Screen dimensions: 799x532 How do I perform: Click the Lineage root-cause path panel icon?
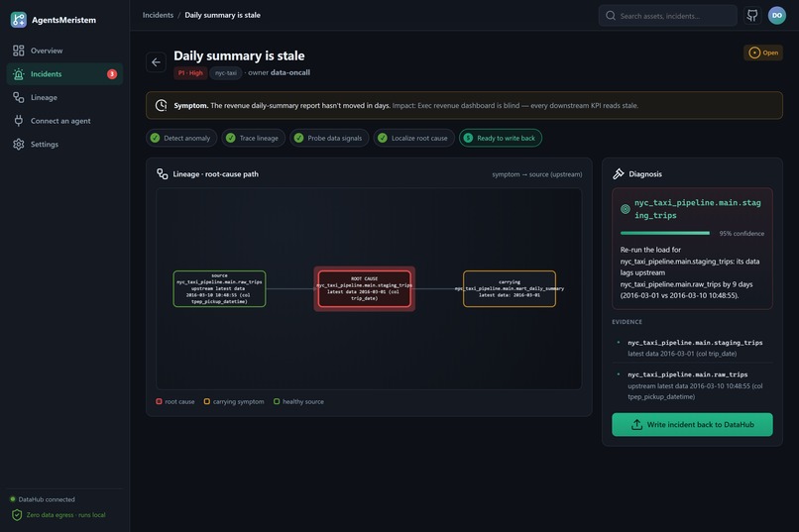click(162, 174)
